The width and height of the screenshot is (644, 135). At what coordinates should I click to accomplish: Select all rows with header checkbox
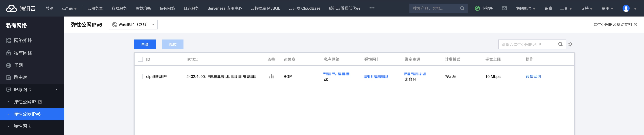tap(140, 59)
